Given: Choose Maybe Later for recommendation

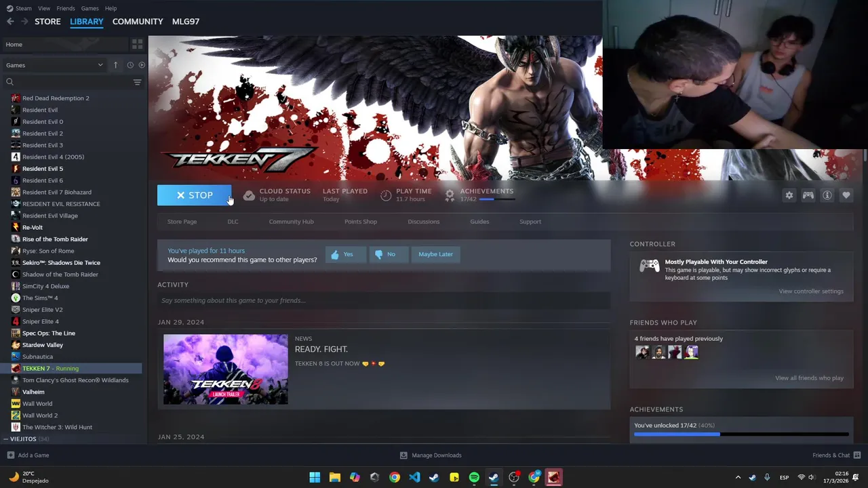Looking at the screenshot, I should click(x=435, y=254).
